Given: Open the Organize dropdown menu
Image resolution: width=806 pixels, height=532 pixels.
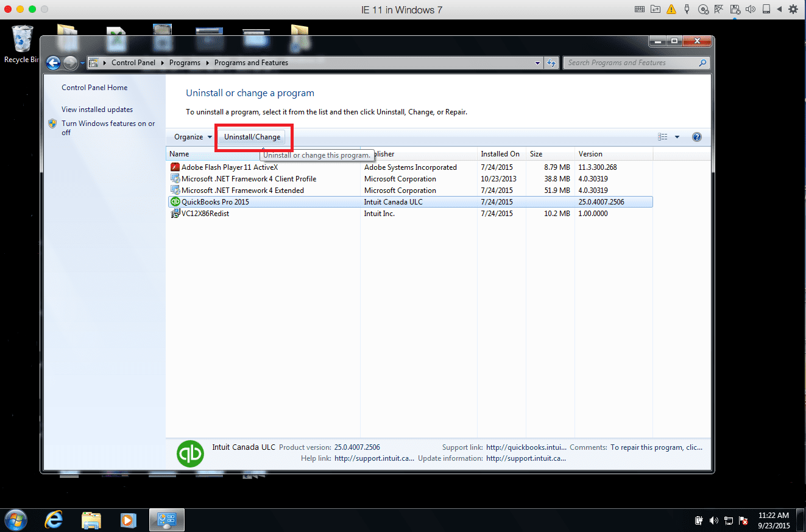Looking at the screenshot, I should click(x=191, y=136).
